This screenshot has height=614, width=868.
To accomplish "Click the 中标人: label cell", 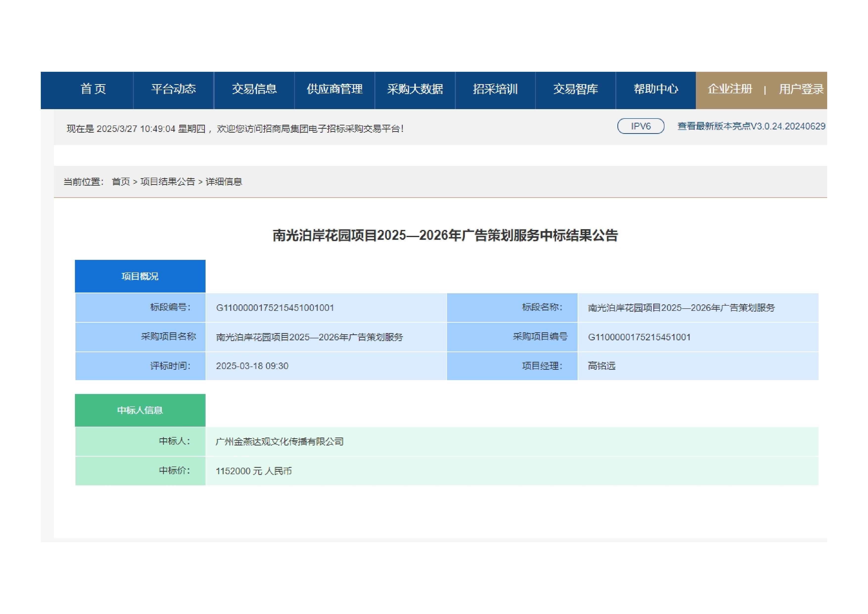I will 140,442.
